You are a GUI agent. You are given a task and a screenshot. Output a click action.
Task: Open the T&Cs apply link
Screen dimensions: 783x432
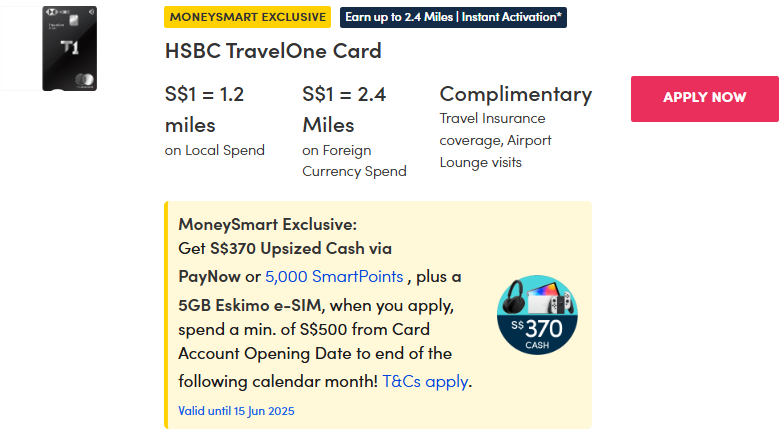click(425, 381)
